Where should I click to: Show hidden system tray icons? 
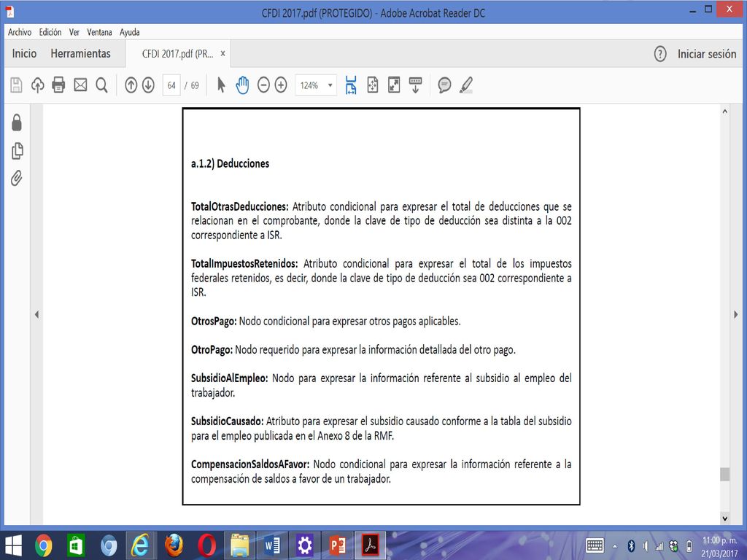(x=615, y=546)
